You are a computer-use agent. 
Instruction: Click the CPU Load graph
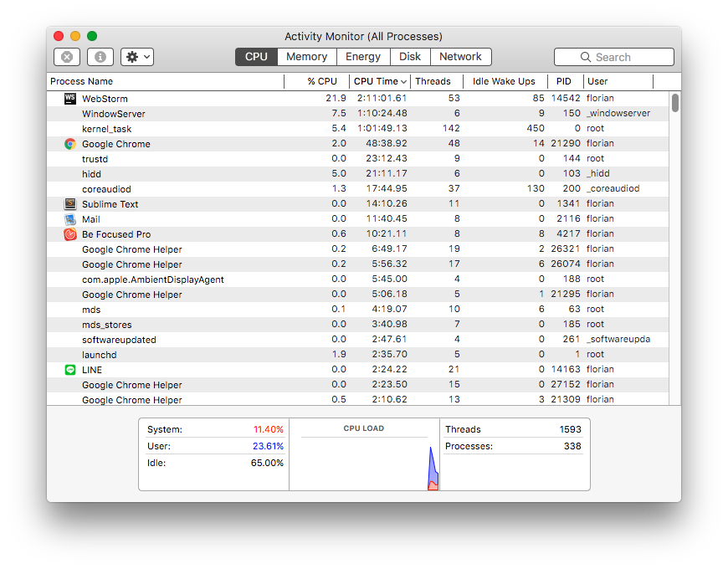click(x=364, y=460)
